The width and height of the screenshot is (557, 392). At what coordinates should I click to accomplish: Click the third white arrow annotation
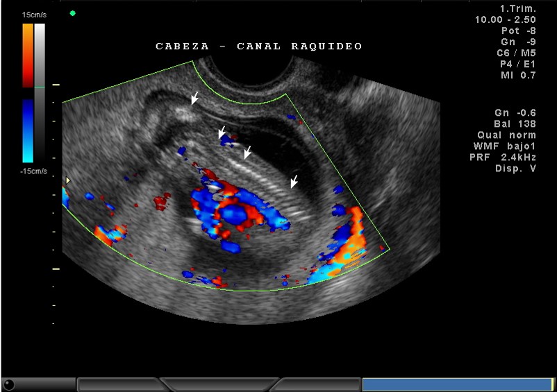[247, 152]
